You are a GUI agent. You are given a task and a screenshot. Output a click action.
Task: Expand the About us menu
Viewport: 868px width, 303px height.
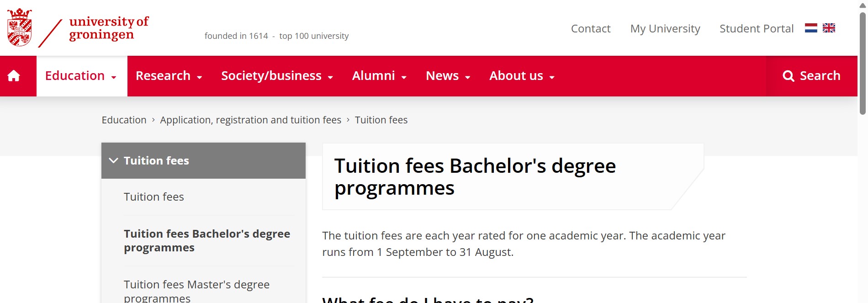(522, 76)
